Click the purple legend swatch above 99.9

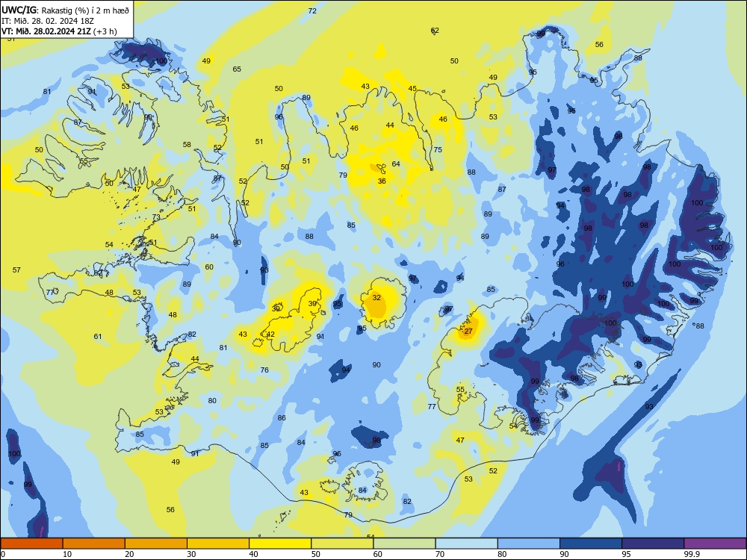(715, 544)
